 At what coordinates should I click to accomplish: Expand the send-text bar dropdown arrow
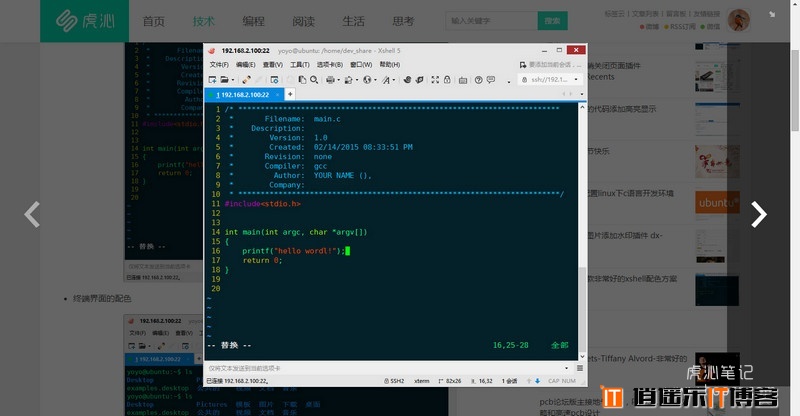tap(566, 368)
